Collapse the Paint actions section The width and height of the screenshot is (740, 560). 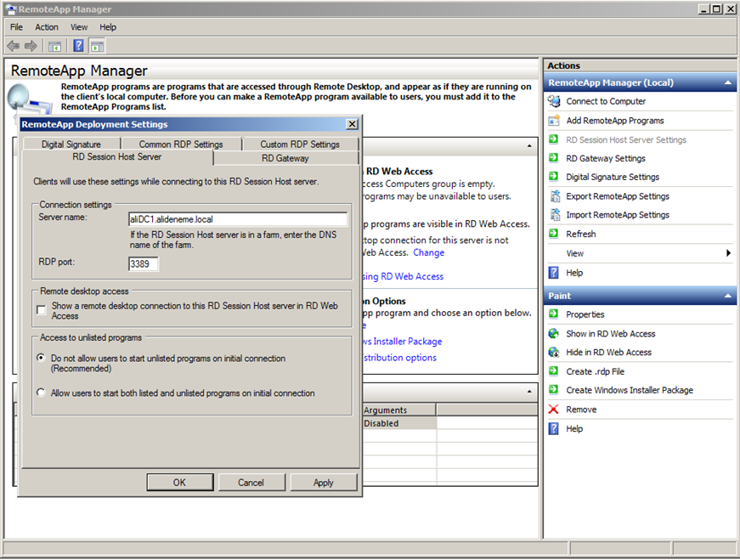point(728,296)
